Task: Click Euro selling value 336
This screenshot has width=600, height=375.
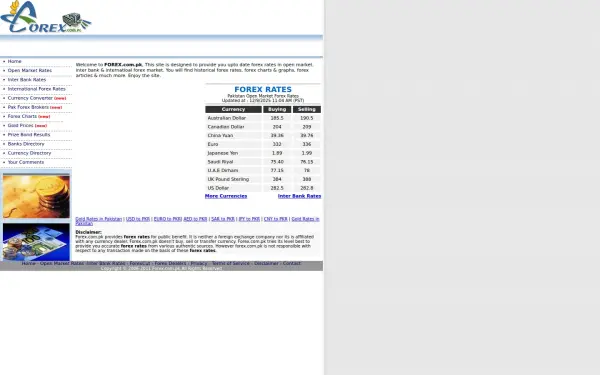Action: point(307,144)
